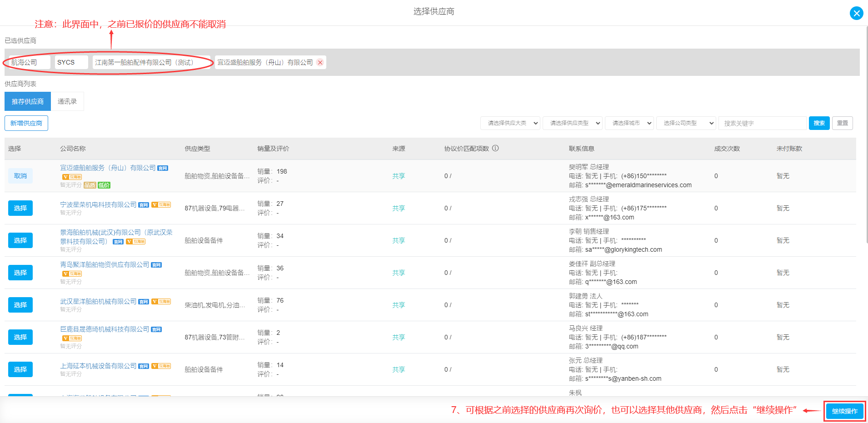Open the 请选择供应大类 dropdown
The image size is (868, 423).
tap(510, 123)
